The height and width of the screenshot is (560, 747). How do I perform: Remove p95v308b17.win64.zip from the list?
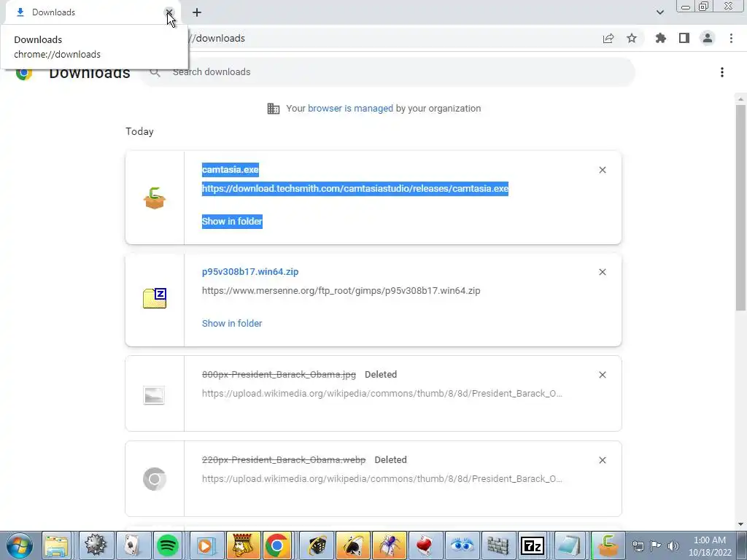pyautogui.click(x=602, y=272)
